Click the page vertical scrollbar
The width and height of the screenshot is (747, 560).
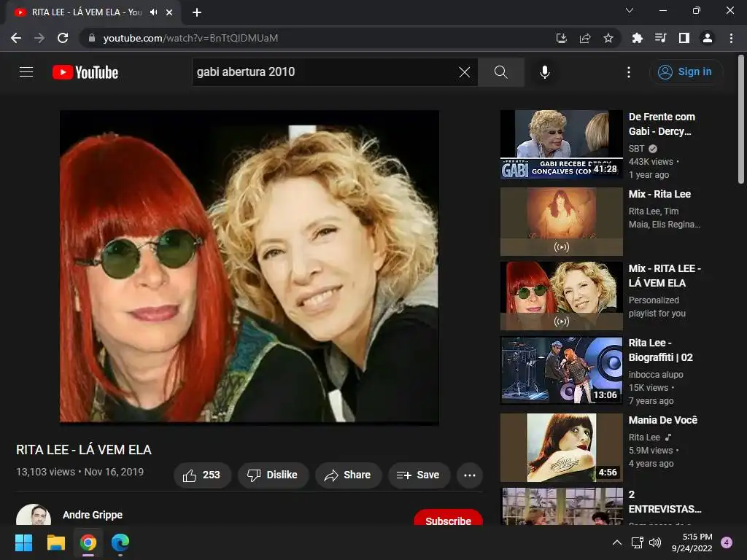point(741,119)
